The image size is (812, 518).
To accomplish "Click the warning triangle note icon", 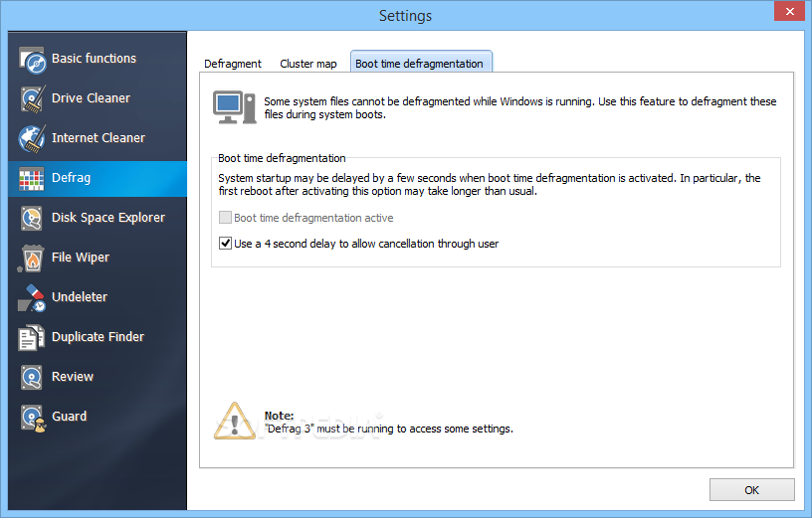I will 235,422.
